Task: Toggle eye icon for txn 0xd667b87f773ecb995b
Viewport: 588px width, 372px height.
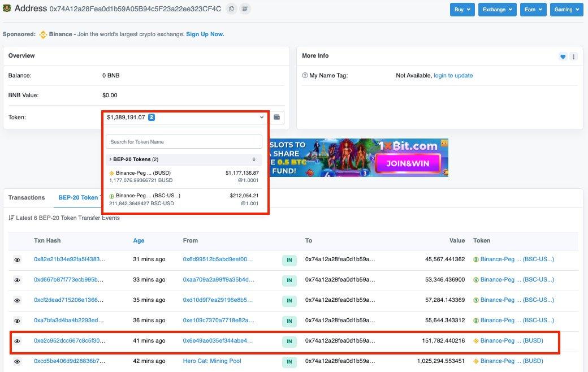Action: pyautogui.click(x=18, y=280)
